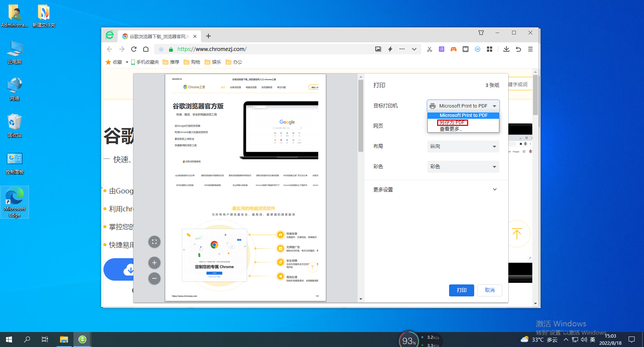Open File Explorer from taskbar
Image resolution: width=644 pixels, height=347 pixels.
pos(64,340)
